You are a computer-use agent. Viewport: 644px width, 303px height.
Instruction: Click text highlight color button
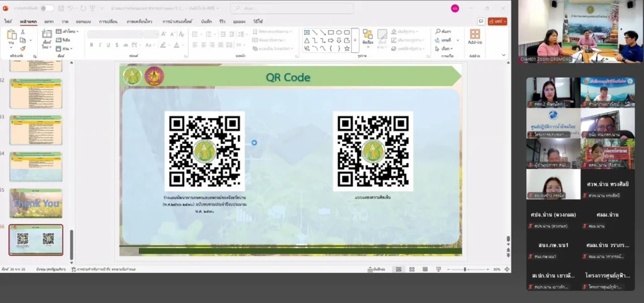coord(163,45)
